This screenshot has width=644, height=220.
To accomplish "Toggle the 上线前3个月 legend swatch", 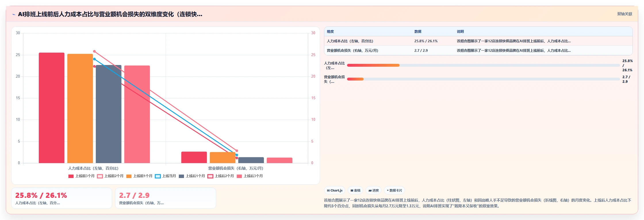I will 71,176.
